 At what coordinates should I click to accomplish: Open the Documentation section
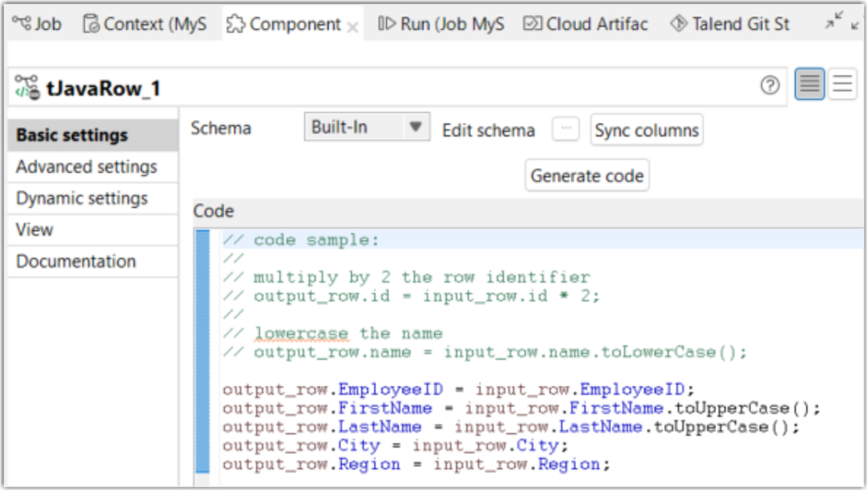(x=93, y=261)
